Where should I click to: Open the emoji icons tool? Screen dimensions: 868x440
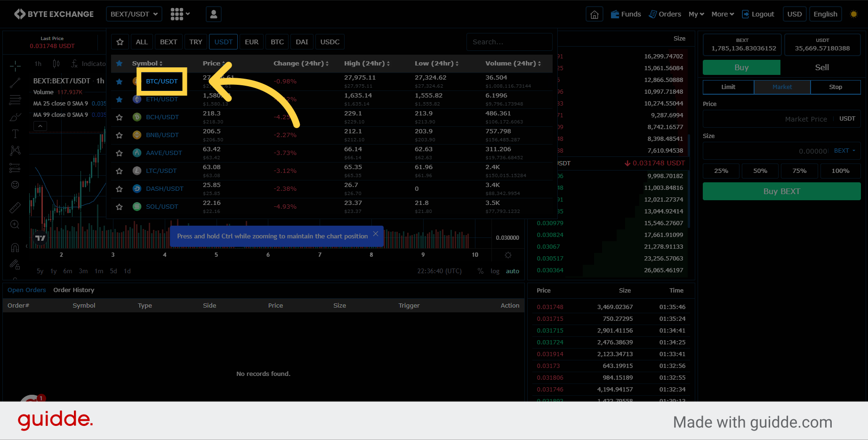click(15, 185)
